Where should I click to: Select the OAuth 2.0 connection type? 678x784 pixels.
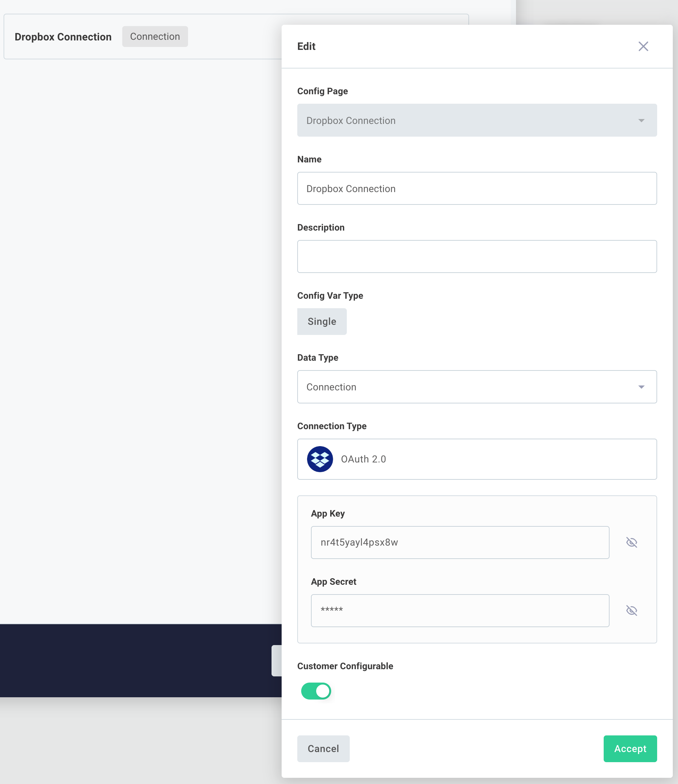click(477, 459)
